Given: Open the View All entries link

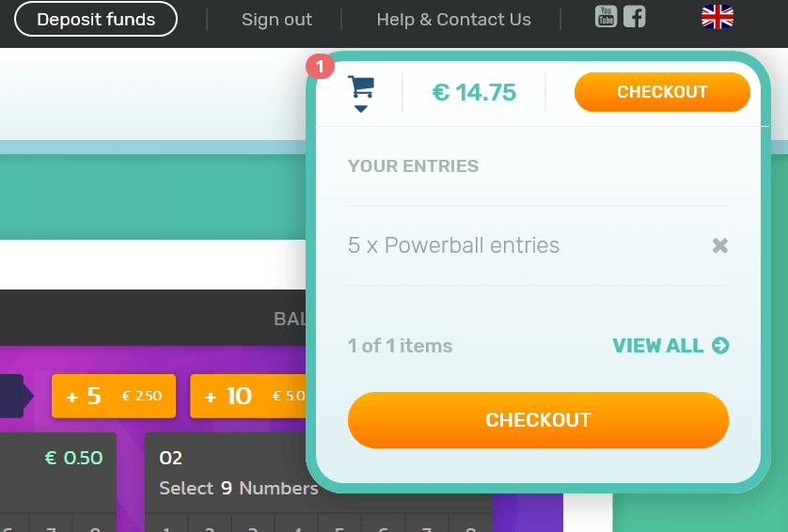Looking at the screenshot, I should point(670,346).
